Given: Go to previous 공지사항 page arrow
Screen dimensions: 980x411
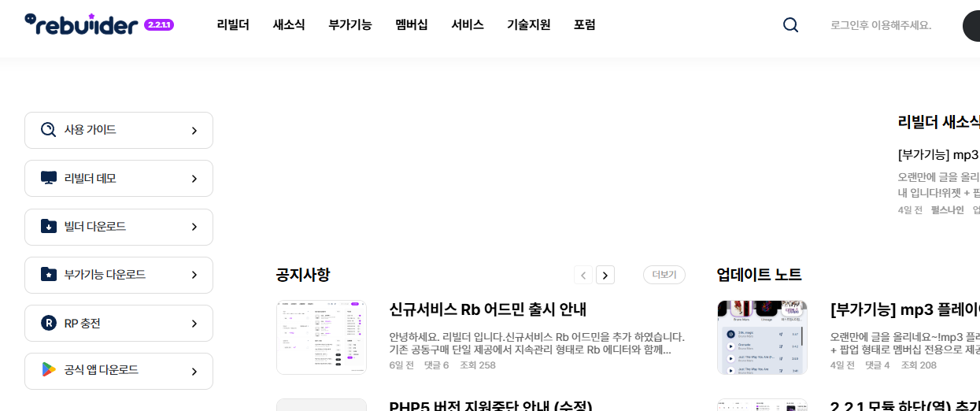Looking at the screenshot, I should coord(583,275).
